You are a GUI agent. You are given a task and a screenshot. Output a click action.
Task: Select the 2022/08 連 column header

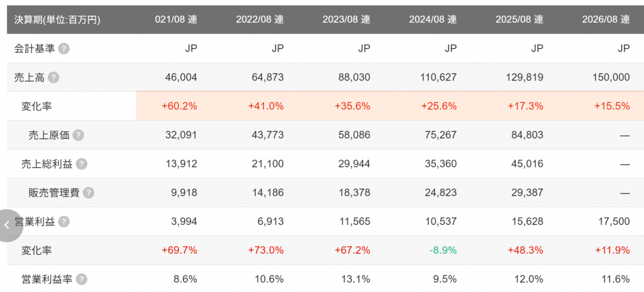260,19
